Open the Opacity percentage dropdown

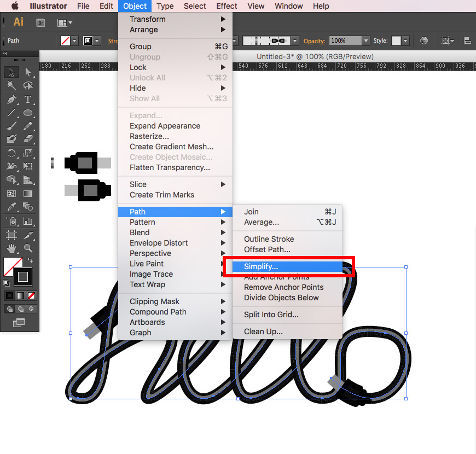pos(365,41)
